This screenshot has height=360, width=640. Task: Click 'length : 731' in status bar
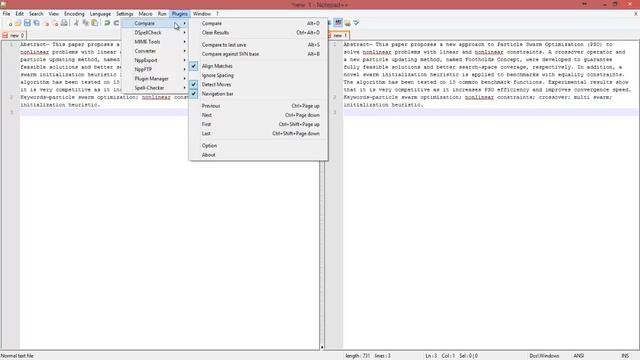pyautogui.click(x=358, y=356)
